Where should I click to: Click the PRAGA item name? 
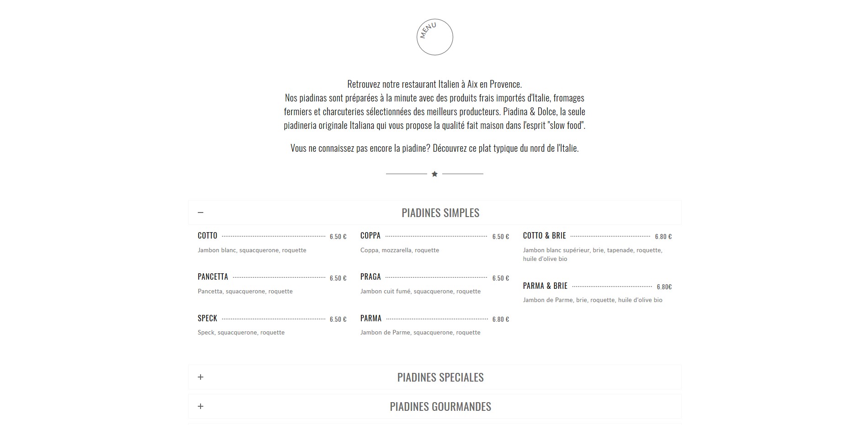click(370, 277)
